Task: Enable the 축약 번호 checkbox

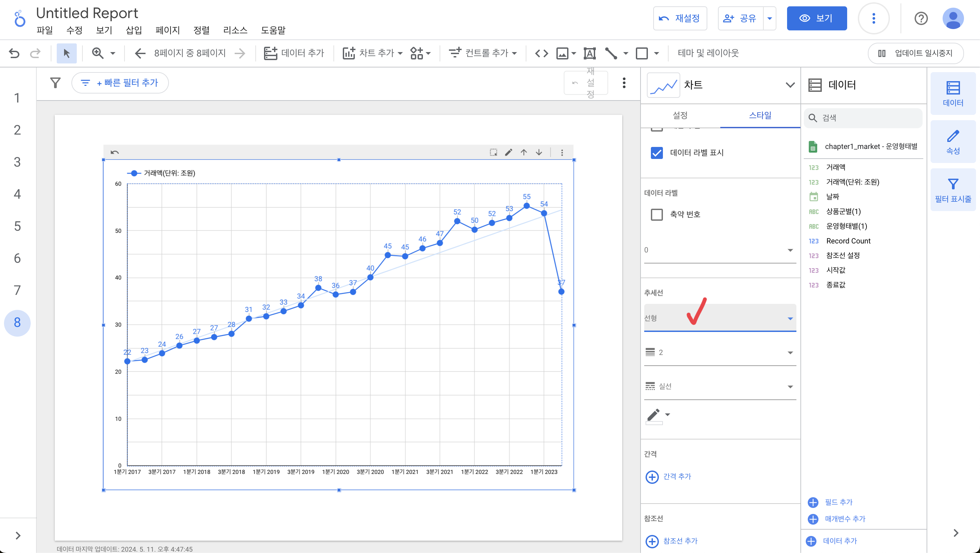Action: tap(657, 214)
